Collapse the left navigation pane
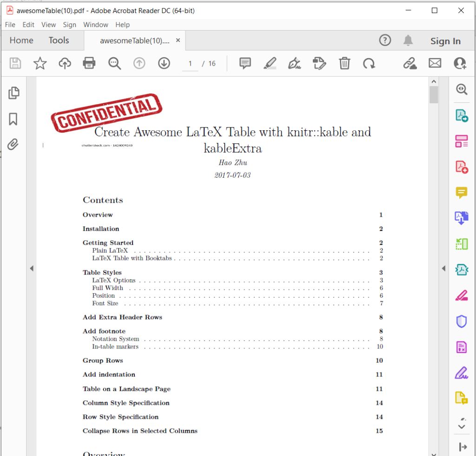 [32, 268]
